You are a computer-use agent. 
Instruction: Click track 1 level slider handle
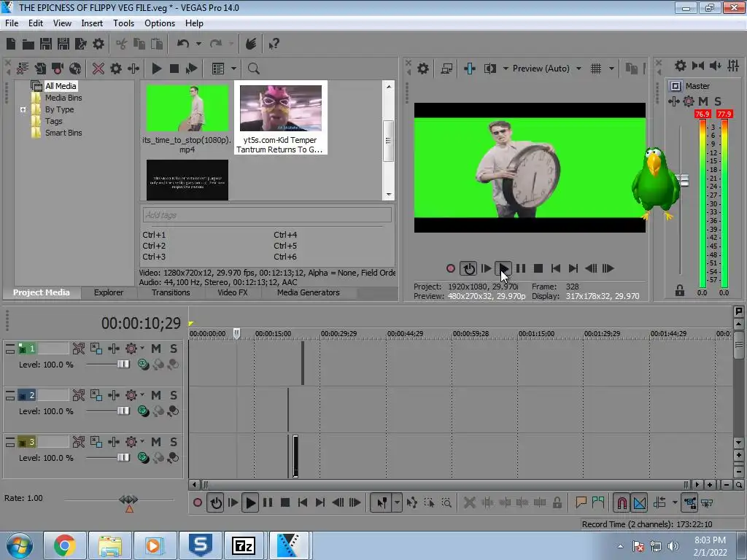point(123,365)
